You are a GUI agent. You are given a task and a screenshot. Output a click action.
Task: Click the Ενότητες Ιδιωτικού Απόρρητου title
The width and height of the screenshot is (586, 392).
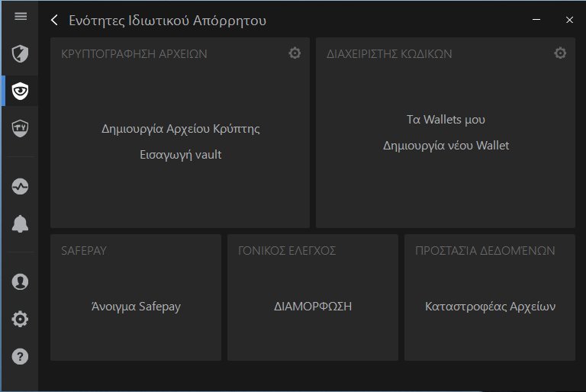167,21
